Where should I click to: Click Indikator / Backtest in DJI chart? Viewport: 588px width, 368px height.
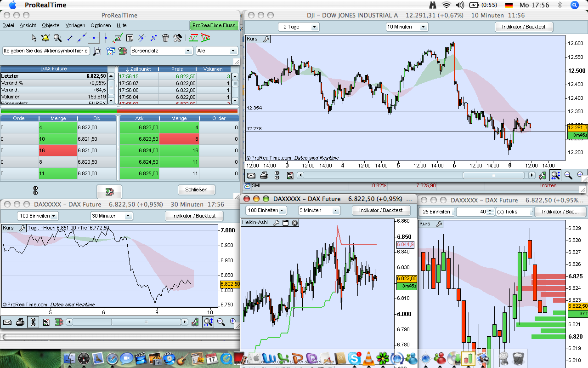point(524,27)
